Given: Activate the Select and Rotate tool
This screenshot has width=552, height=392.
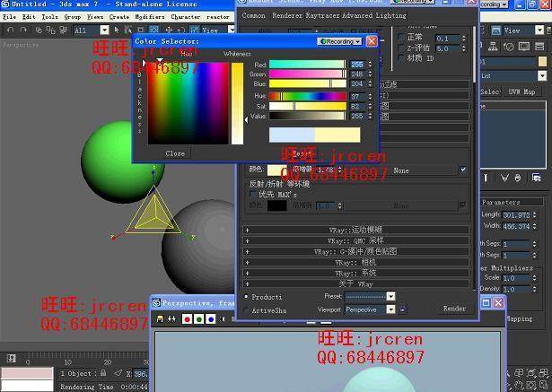Looking at the screenshot, I should pos(181,30).
